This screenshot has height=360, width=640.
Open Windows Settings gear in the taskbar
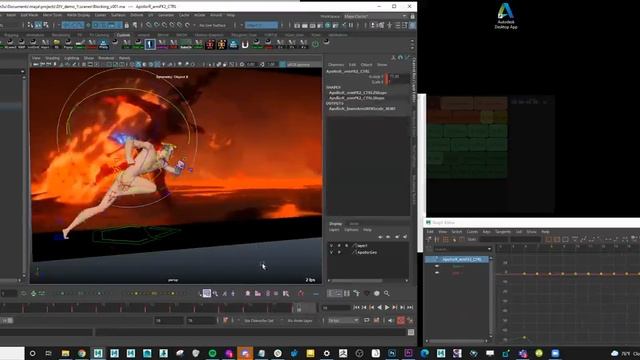point(327,353)
